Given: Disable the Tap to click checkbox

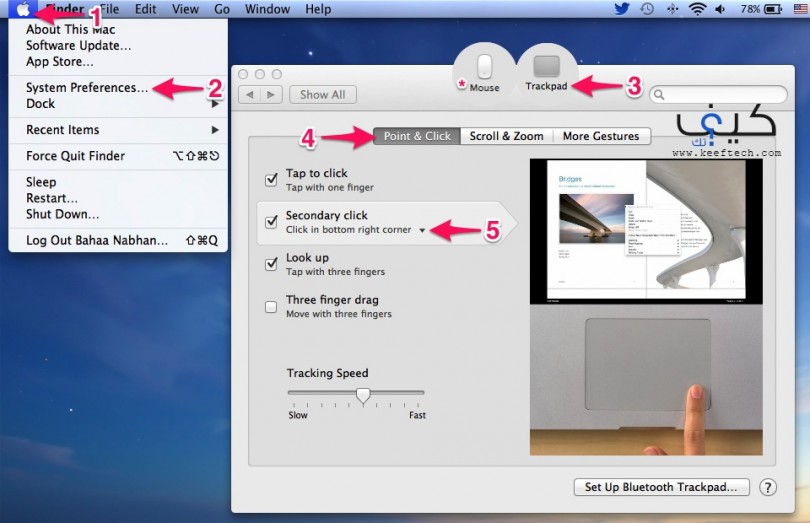Looking at the screenshot, I should pyautogui.click(x=271, y=179).
